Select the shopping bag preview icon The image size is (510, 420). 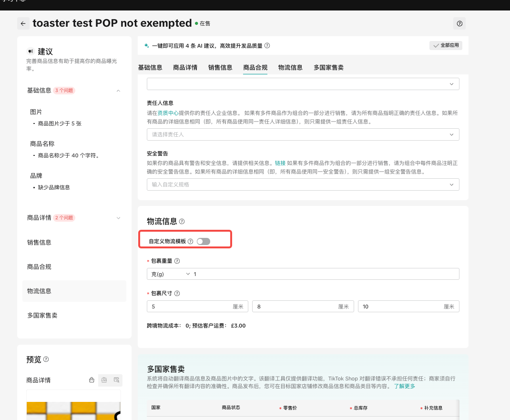tap(92, 380)
